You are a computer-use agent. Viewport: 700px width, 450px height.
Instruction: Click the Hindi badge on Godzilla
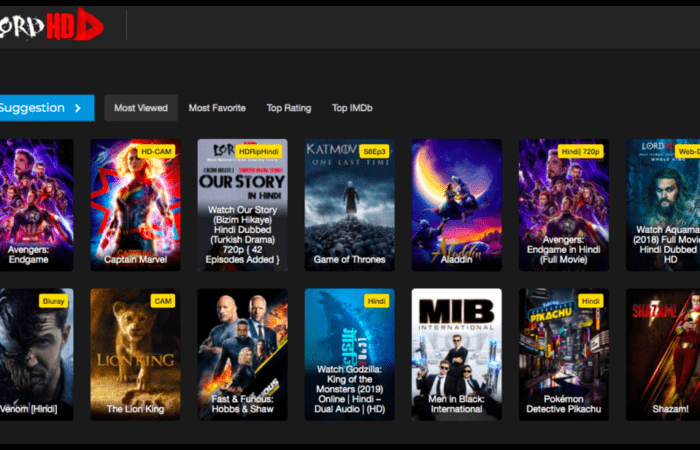click(376, 301)
